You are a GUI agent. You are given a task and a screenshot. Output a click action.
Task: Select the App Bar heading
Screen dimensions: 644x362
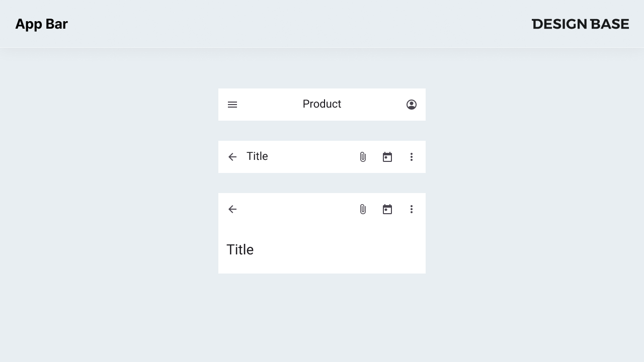42,24
